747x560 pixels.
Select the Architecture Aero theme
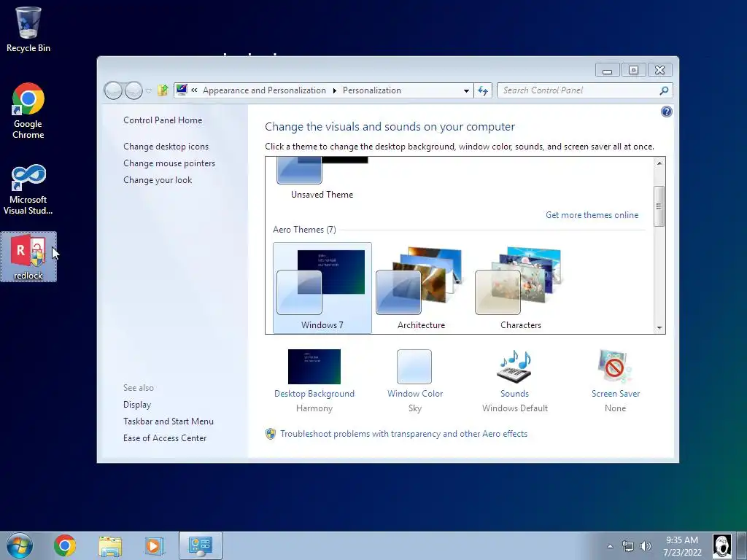(x=421, y=287)
